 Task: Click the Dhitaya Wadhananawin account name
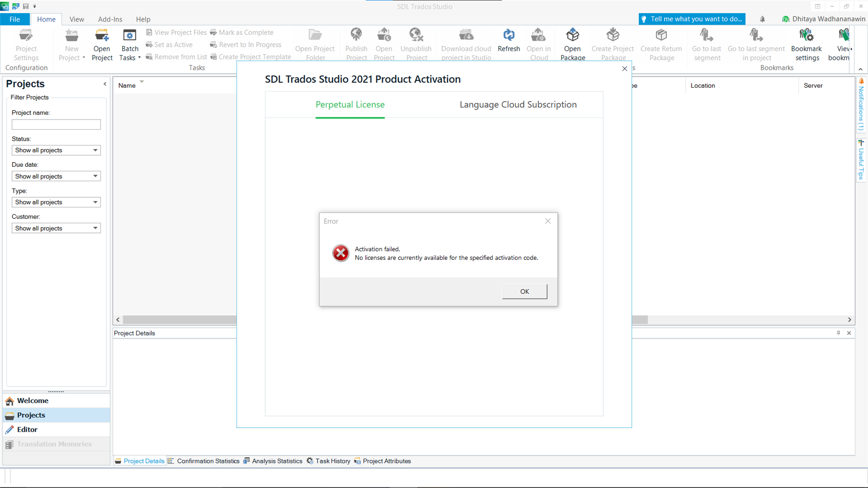(828, 19)
